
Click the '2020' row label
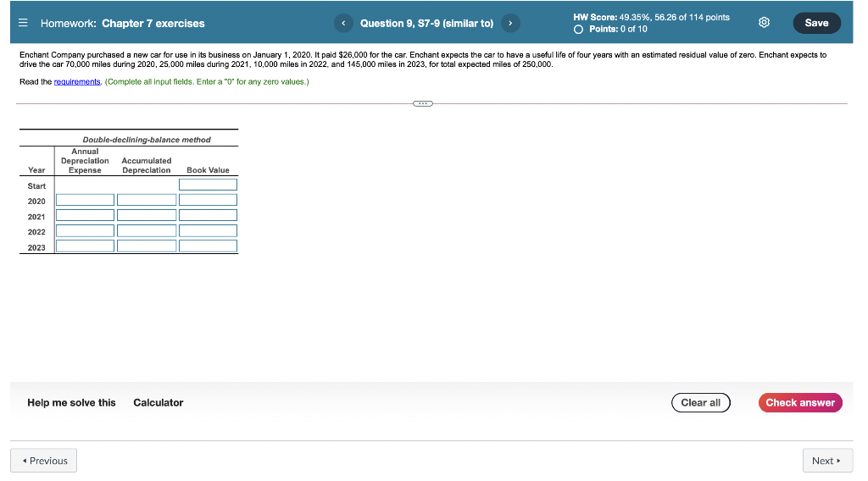coord(36,202)
